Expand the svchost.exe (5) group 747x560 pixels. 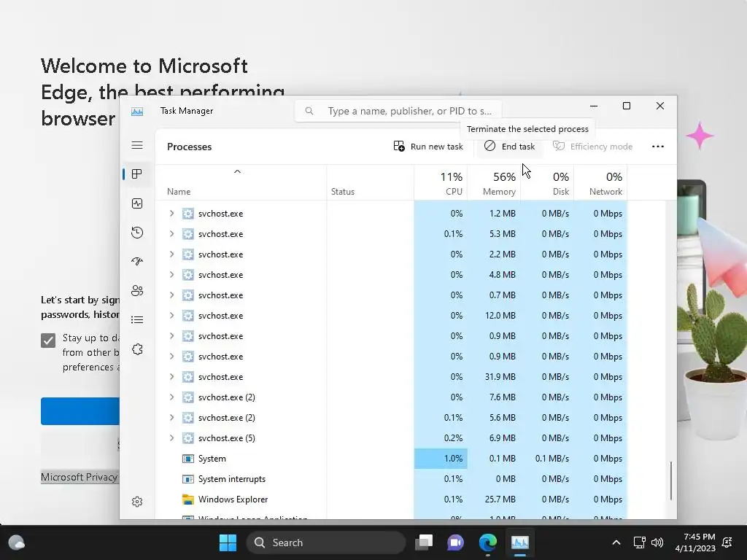click(x=171, y=438)
